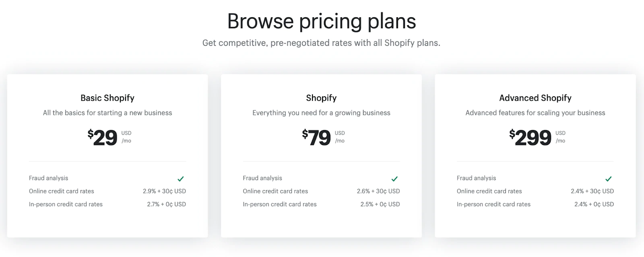Click the 2.4% + 30¢ USD online rate
Viewport: 644px width, 257px height.
(x=592, y=191)
